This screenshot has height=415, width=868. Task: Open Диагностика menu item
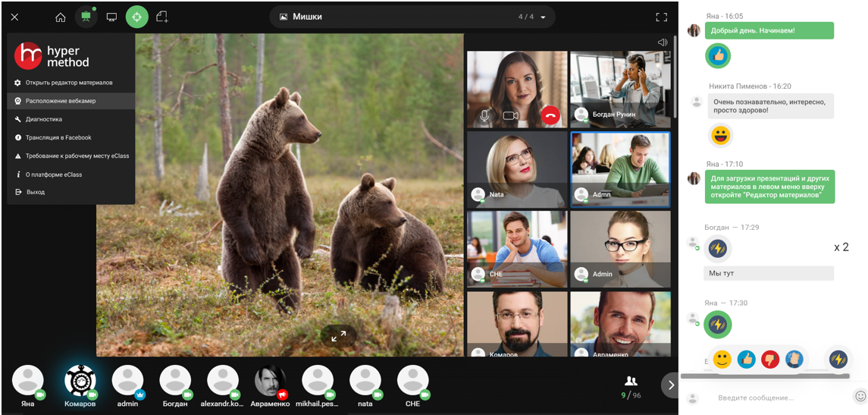[x=71, y=119]
